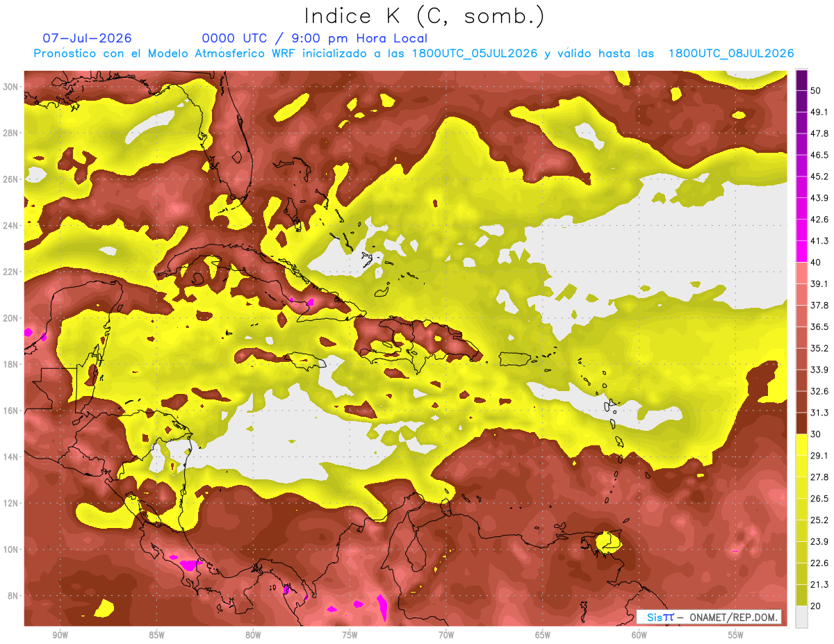
Task: Click the longitude label "65W"
Action: 543,635
